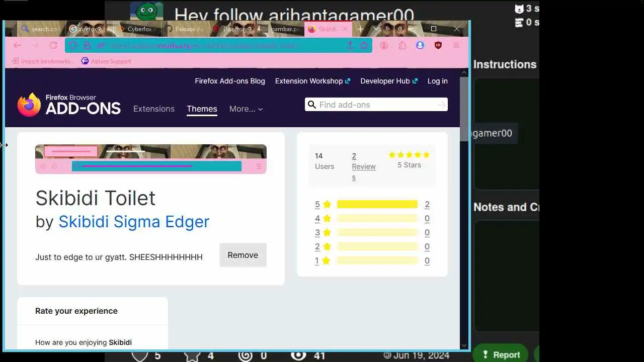Click the 5-star row review count 2
Screen dimensions: 644x362
coord(427,205)
